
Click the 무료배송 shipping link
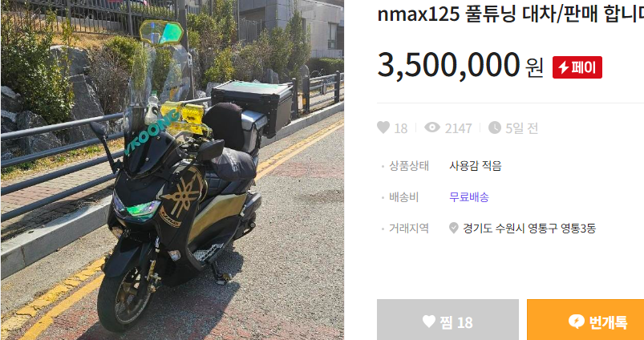(469, 197)
